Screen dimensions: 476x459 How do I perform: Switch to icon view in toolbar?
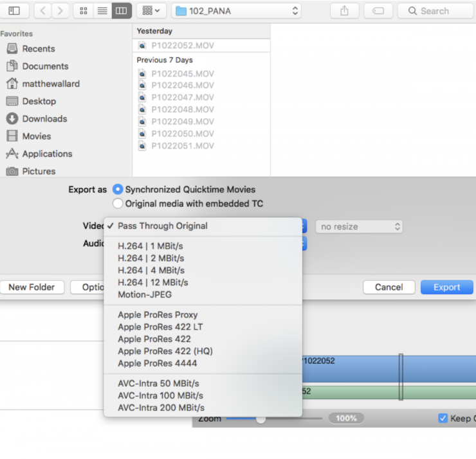82,11
